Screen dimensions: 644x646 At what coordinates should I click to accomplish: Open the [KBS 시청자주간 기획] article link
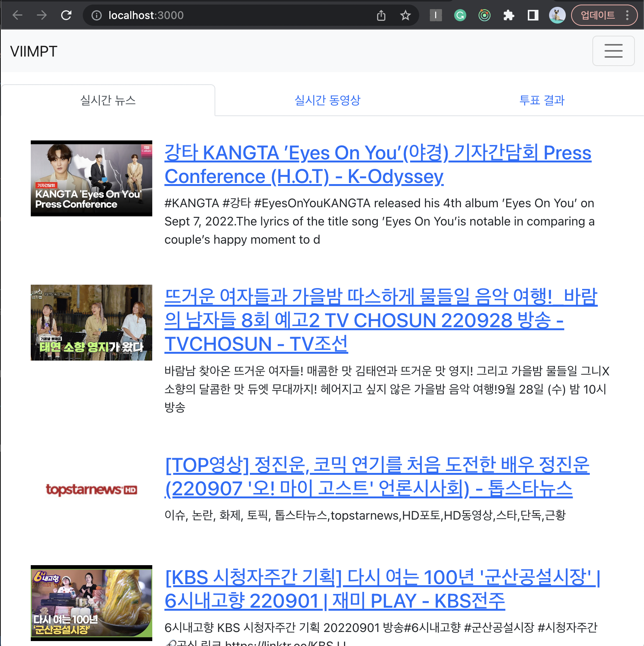click(382, 589)
